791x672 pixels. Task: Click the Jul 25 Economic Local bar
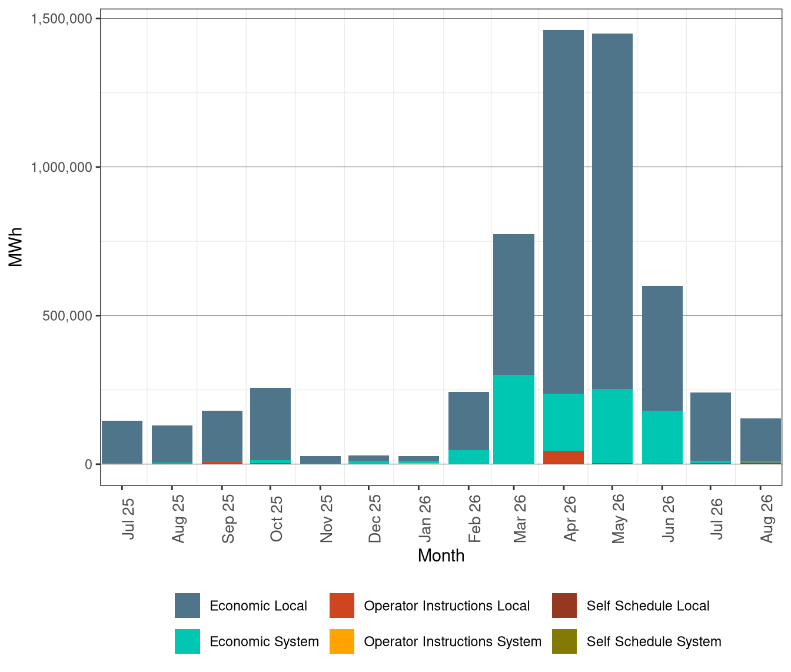(122, 442)
